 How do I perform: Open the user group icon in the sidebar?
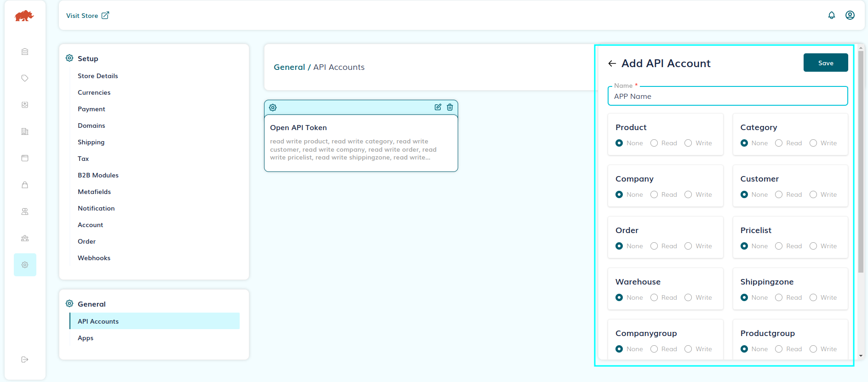coord(25,238)
